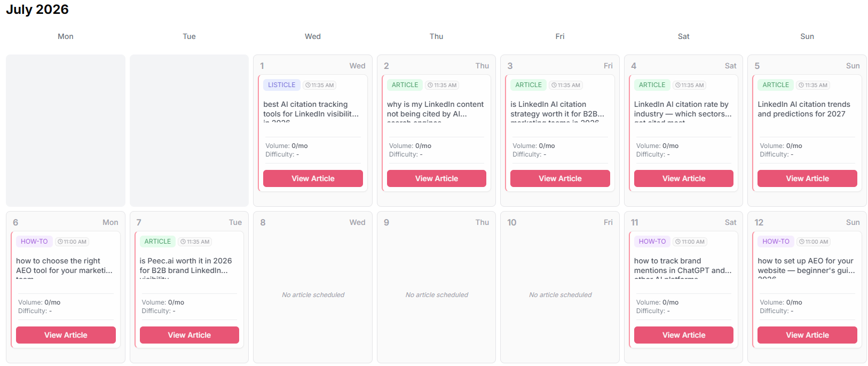Click the 11:00 AM clock icon on July 6
Image resolution: width=868 pixels, height=366 pixels.
click(60, 242)
